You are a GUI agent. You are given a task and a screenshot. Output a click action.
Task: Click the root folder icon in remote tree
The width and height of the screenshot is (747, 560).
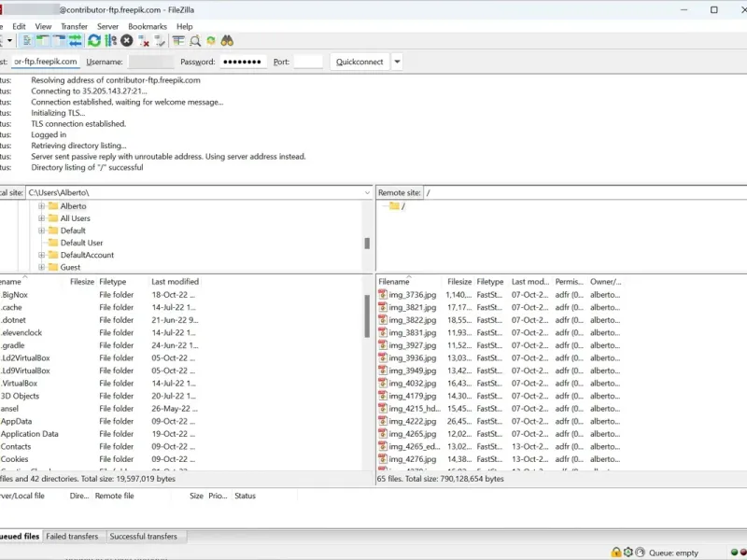(x=394, y=206)
